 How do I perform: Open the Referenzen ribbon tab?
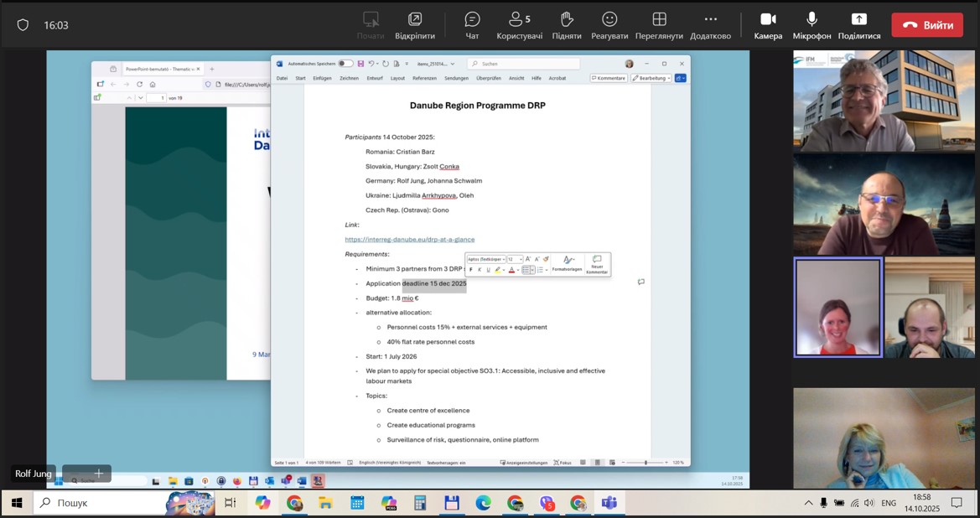pyautogui.click(x=424, y=78)
